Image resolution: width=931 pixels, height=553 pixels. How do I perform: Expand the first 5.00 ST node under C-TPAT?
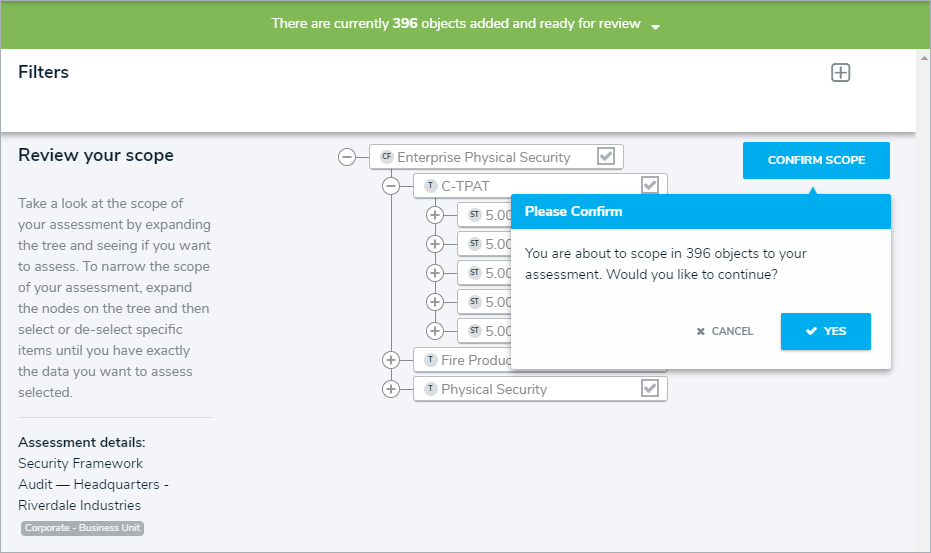click(x=435, y=215)
